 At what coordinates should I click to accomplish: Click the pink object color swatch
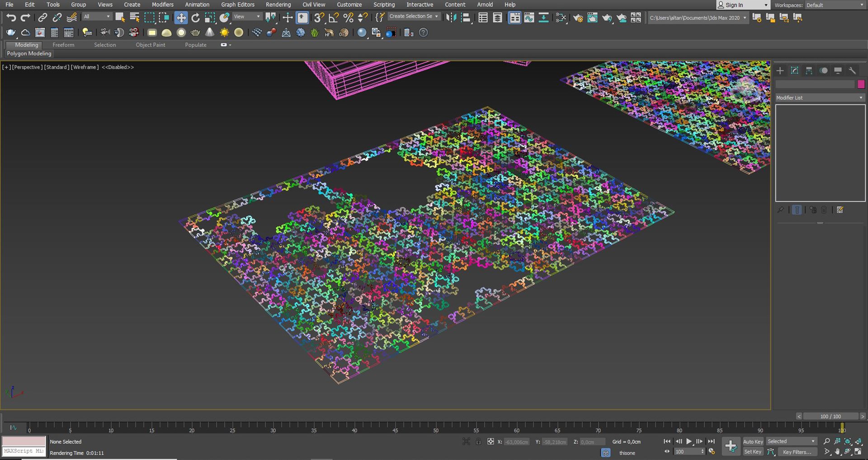click(x=861, y=84)
